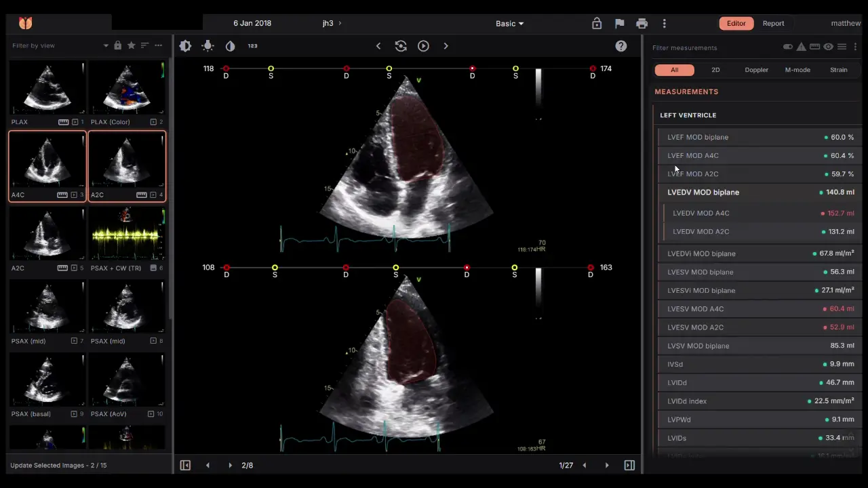Image resolution: width=868 pixels, height=488 pixels.
Task: Click the brightness adjustment icon
Action: point(185,46)
